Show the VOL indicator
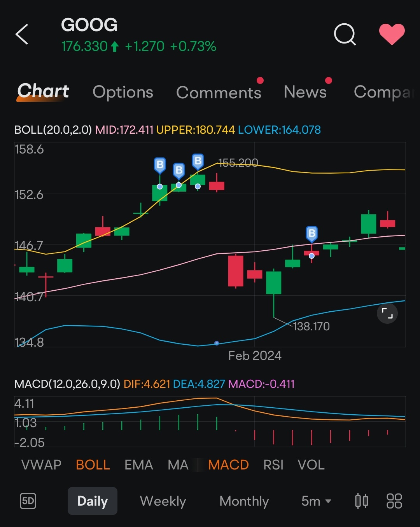The width and height of the screenshot is (420, 527). point(310,464)
